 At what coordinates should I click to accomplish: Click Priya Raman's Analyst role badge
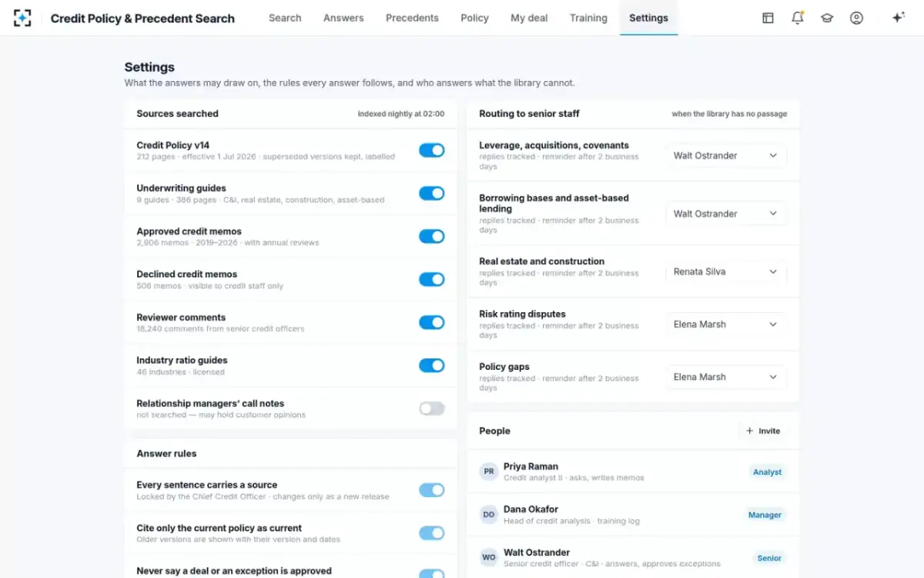point(767,472)
